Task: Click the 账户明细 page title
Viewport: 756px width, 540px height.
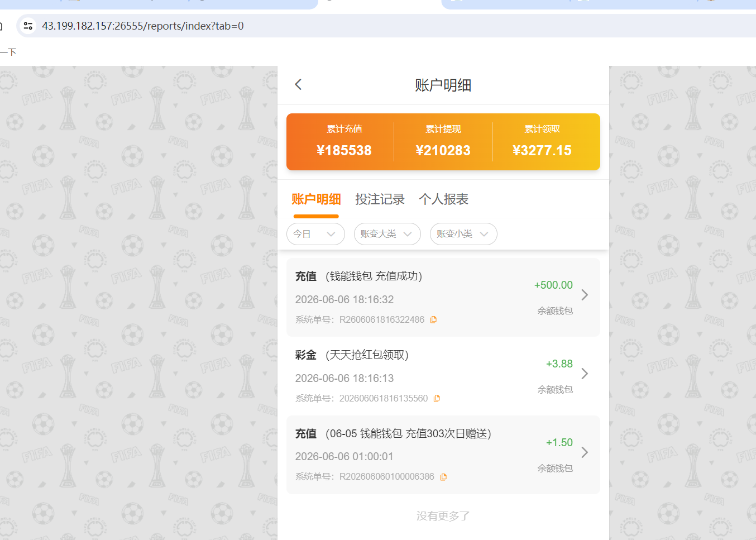Action: [x=443, y=85]
